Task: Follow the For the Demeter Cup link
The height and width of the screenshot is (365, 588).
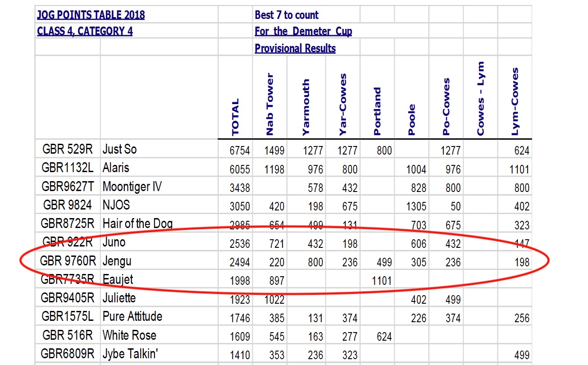Action: 303,31
